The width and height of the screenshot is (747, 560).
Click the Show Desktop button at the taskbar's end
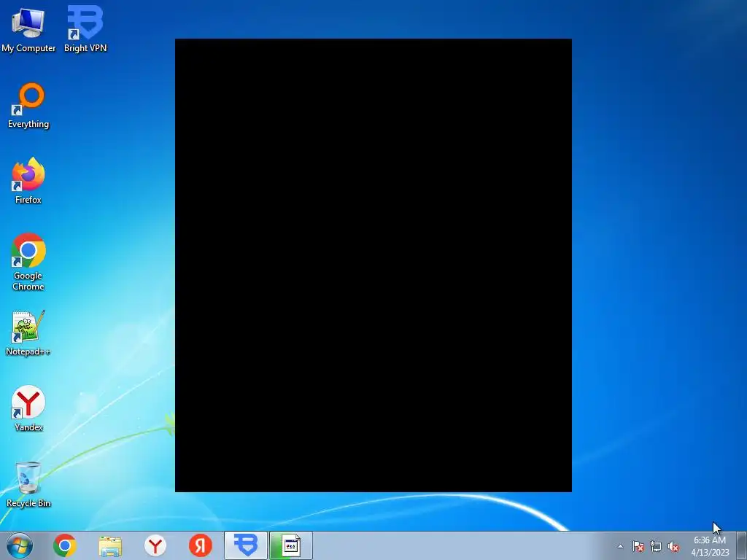pos(742,545)
